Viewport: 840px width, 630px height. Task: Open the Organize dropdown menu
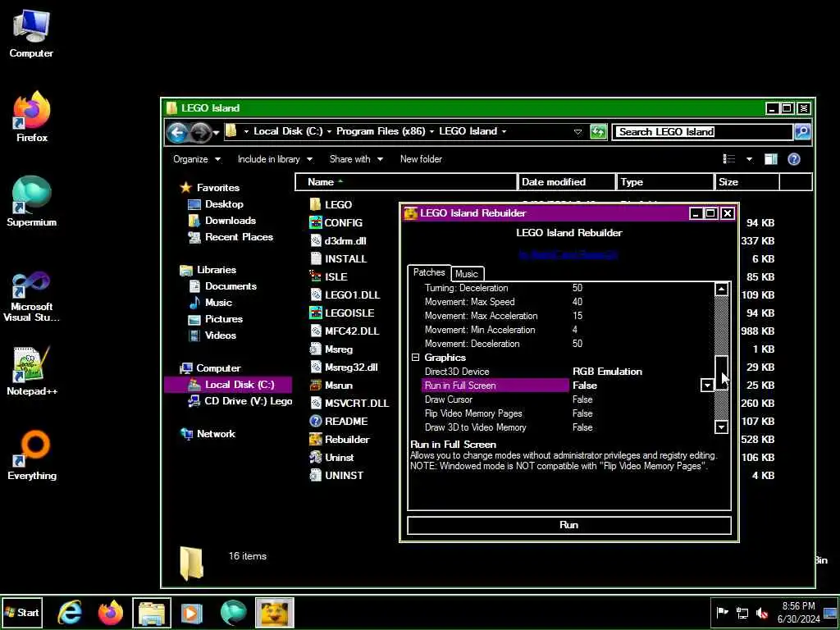point(197,159)
